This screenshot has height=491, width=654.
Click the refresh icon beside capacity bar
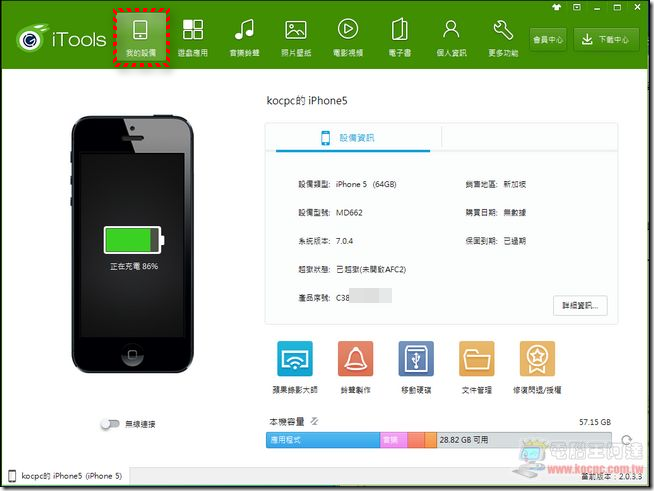626,440
